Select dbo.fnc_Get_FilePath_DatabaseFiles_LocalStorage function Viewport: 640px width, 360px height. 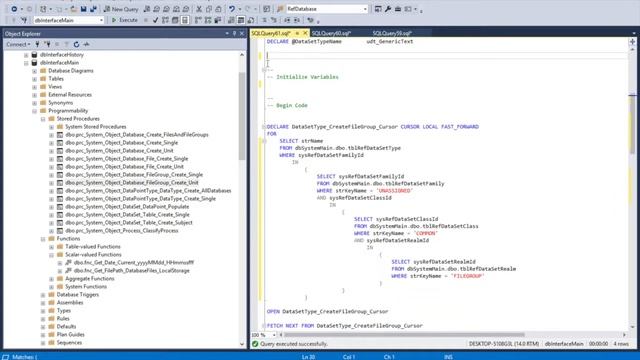tap(131, 271)
